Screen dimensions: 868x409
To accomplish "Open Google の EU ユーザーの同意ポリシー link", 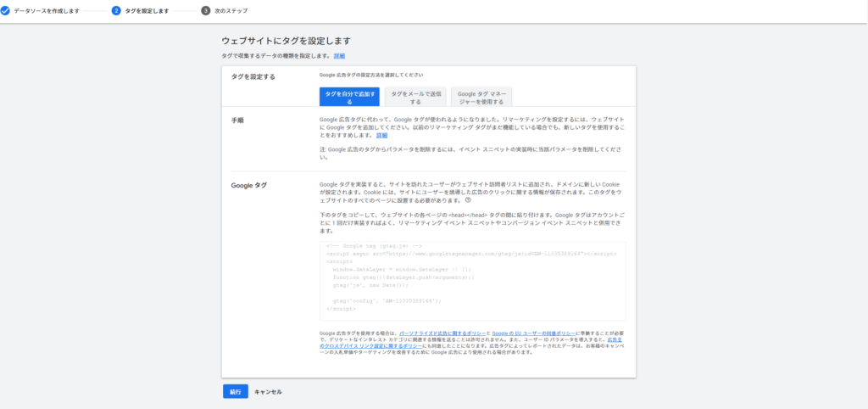I will (534, 333).
